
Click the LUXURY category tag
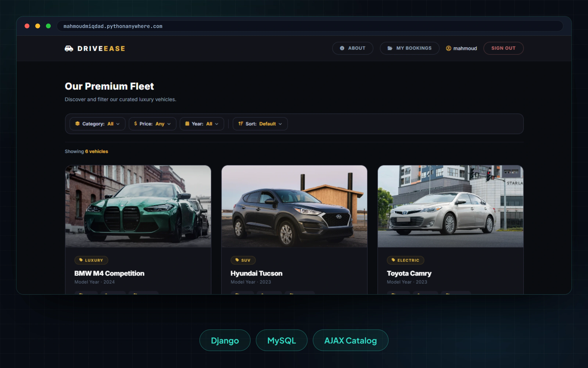91,260
